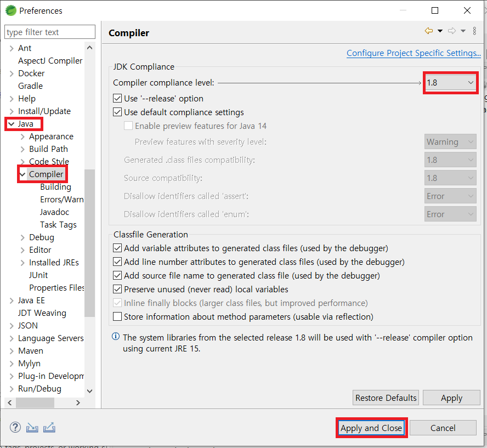Expand the Installed JREs node
The height and width of the screenshot is (448, 487).
(22, 263)
